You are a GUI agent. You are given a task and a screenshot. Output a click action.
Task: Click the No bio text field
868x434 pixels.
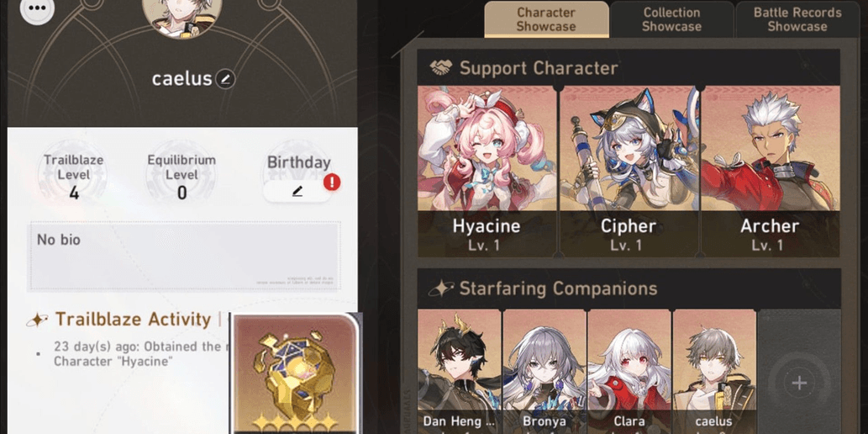point(184,256)
